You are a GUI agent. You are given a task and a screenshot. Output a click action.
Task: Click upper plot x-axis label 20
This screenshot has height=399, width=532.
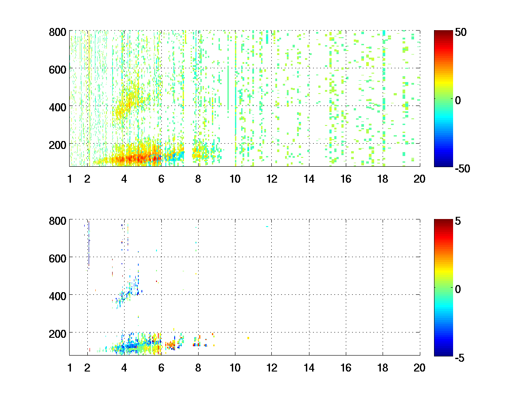419,179
